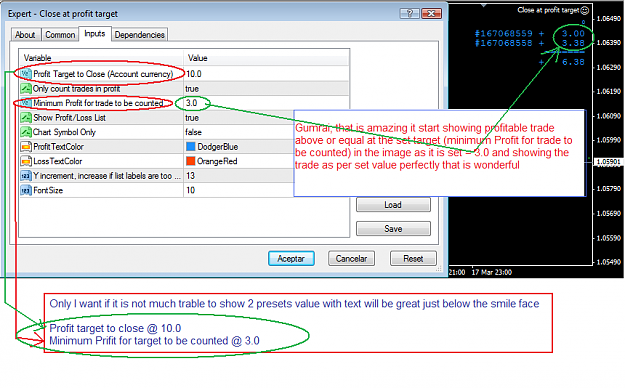Click the LossTextColor row icon
This screenshot has width=625, height=388.
tap(26, 161)
